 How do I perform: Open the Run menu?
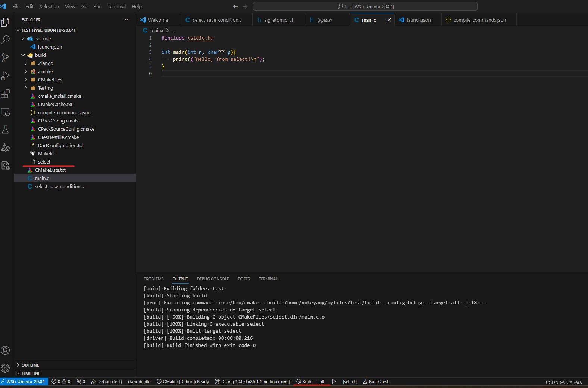97,6
